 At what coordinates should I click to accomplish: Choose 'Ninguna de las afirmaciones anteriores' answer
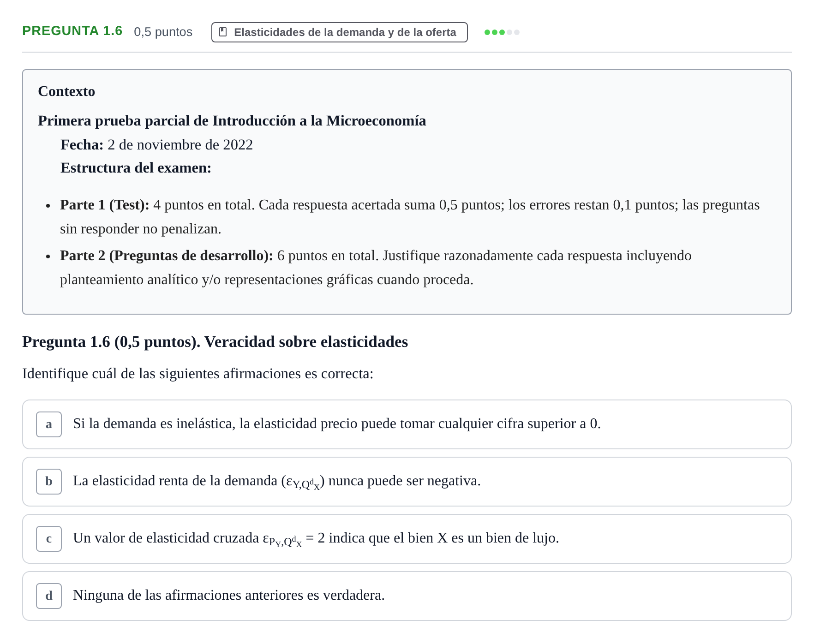pos(229,595)
